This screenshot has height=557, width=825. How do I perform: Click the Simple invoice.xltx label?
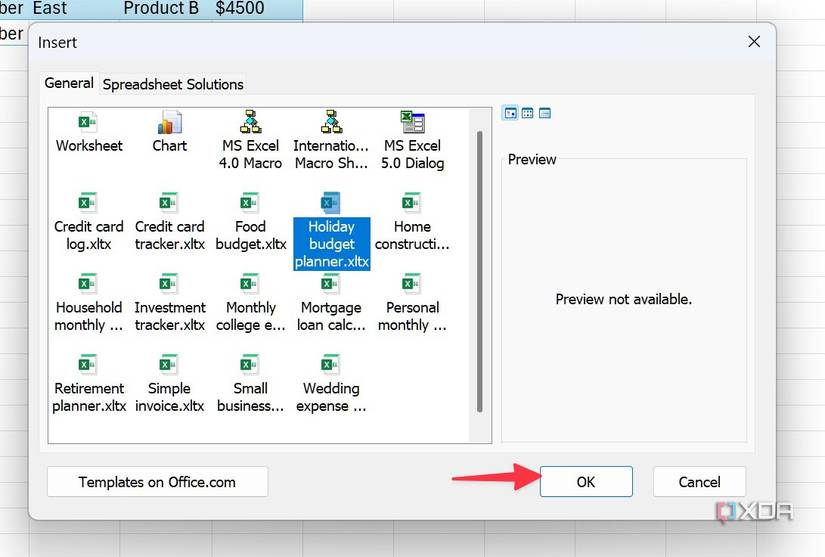coord(169,397)
